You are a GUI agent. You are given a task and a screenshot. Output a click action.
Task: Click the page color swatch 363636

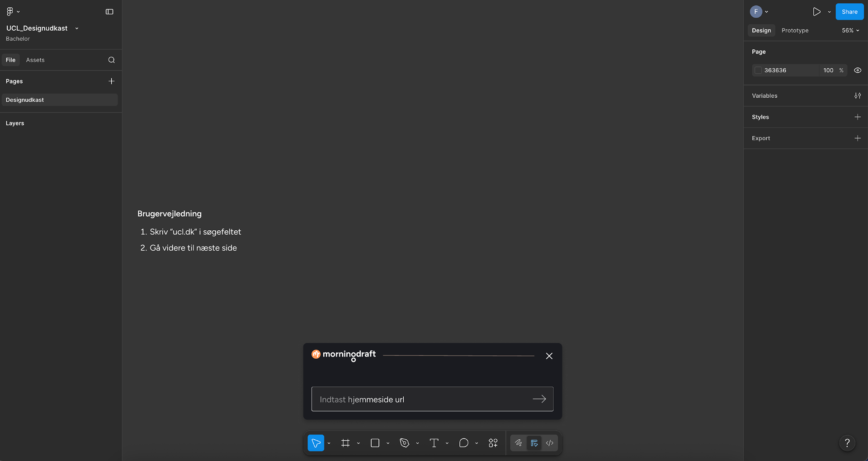758,70
